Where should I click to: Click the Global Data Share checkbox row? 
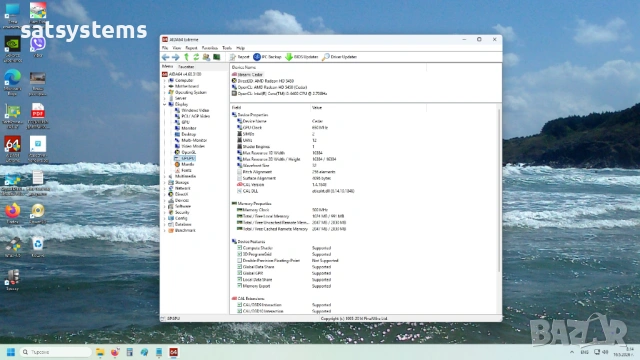[284, 267]
